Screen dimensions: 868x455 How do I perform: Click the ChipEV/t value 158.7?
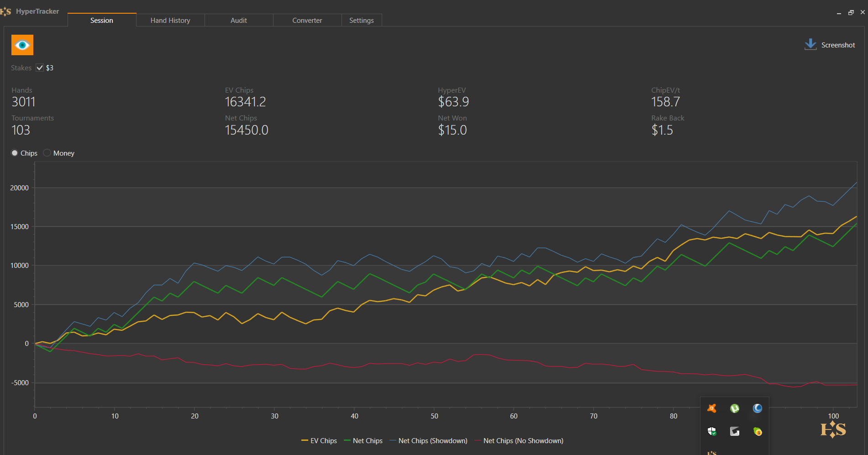(666, 102)
